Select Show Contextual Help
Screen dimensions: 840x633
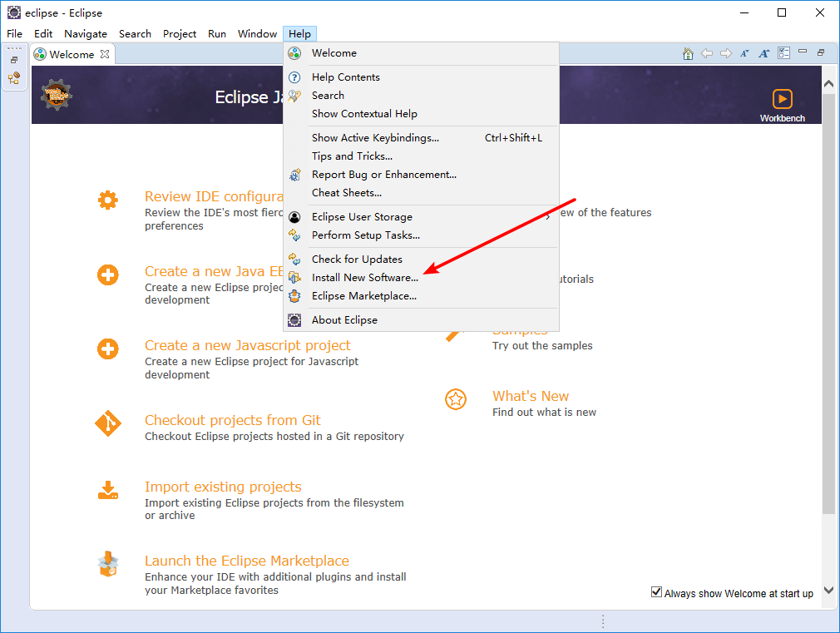coord(421,114)
